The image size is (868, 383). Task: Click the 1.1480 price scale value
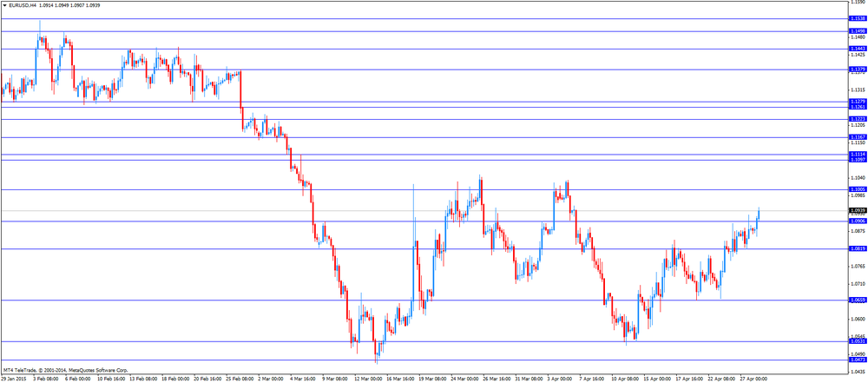(x=858, y=37)
